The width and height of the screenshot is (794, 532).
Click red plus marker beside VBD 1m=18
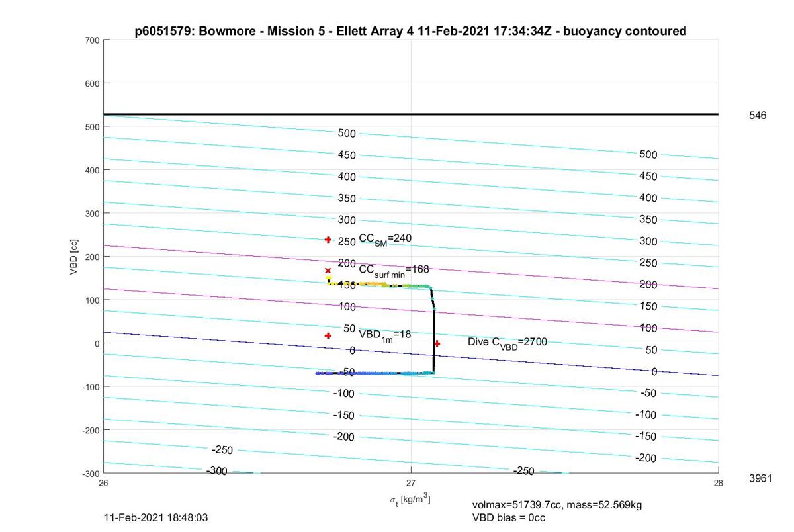(328, 336)
